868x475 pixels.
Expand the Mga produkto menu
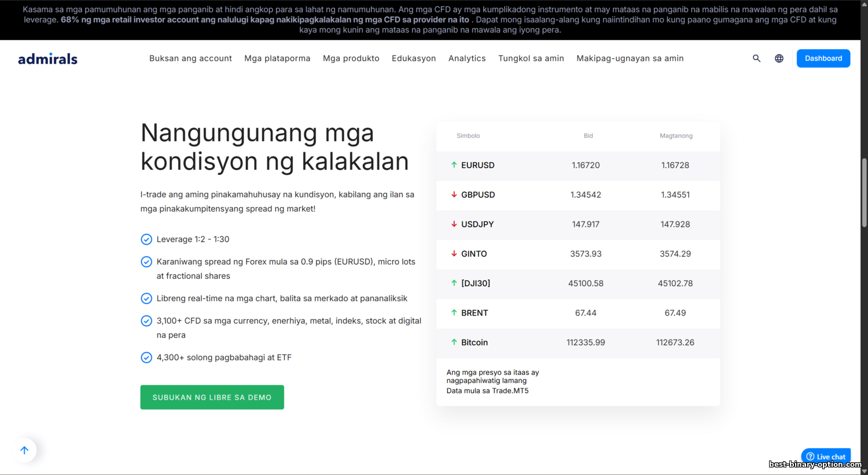point(351,59)
